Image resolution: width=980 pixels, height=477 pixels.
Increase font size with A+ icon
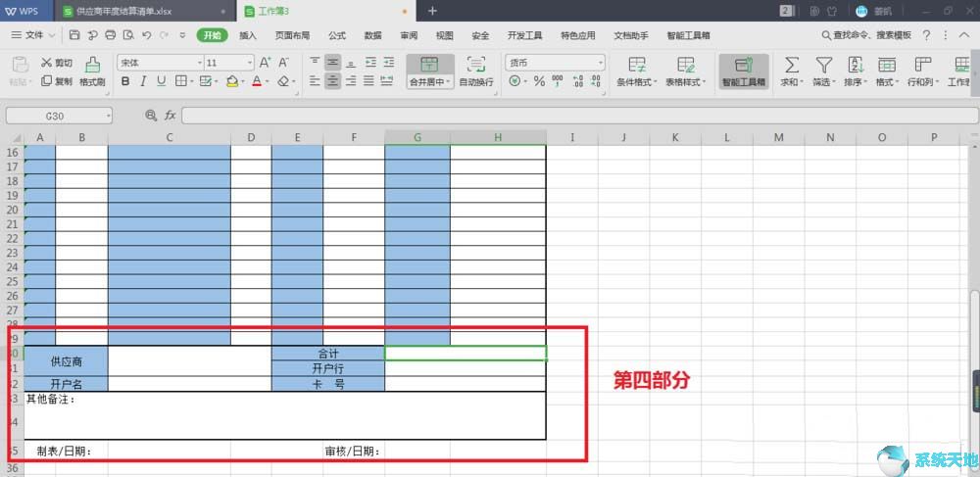(x=265, y=63)
